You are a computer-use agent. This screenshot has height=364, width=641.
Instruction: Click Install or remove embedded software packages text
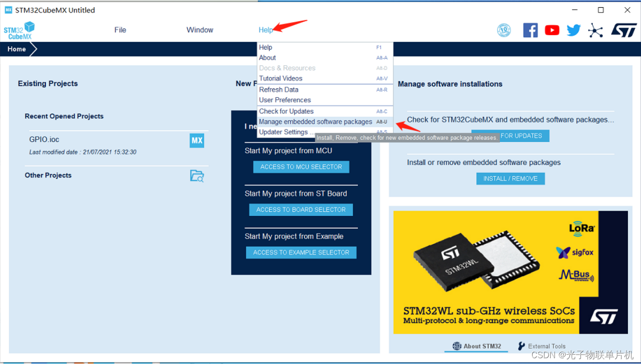(484, 163)
